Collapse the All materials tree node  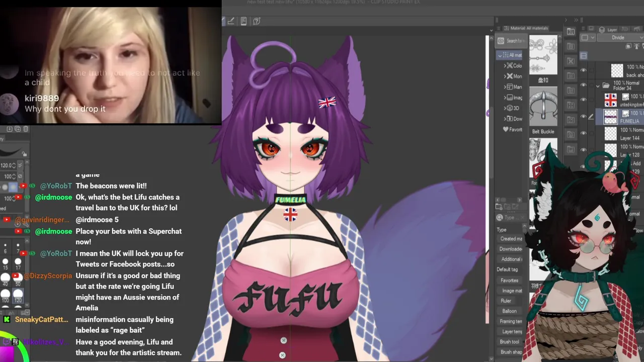click(500, 55)
